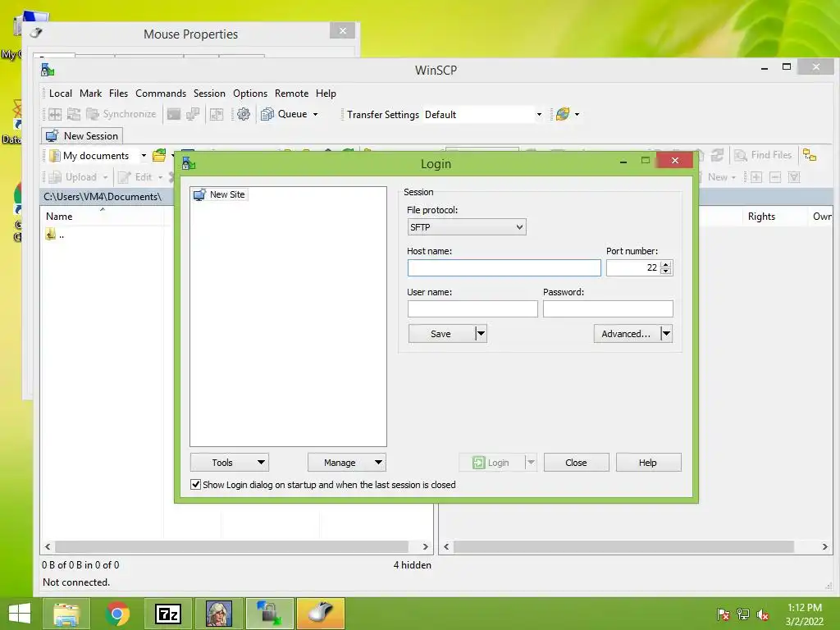The height and width of the screenshot is (630, 840).
Task: Switch to the New Session tab
Action: click(x=83, y=136)
